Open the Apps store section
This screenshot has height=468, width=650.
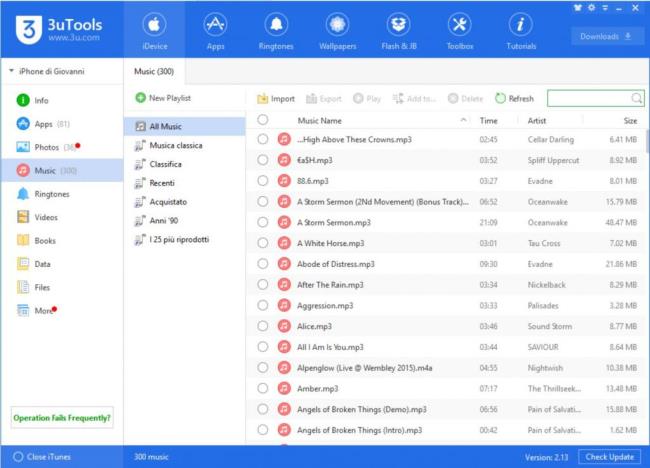(x=215, y=30)
